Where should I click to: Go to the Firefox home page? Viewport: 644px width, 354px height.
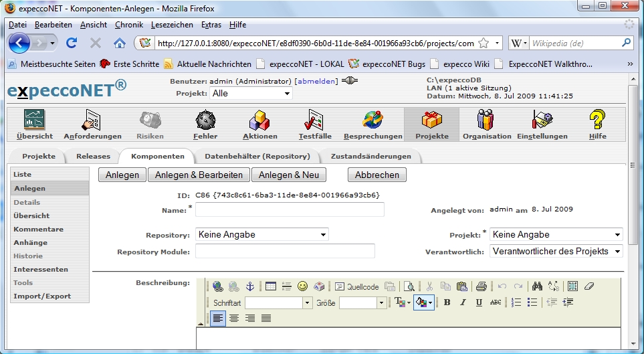(x=120, y=43)
